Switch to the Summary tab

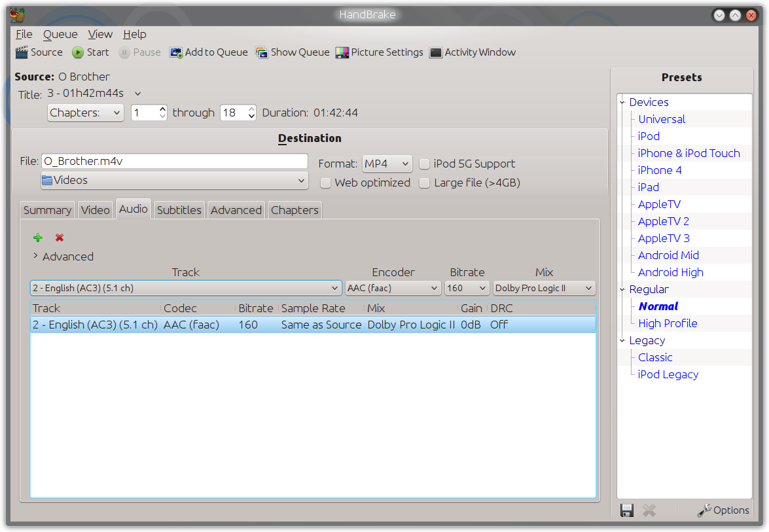pyautogui.click(x=48, y=210)
